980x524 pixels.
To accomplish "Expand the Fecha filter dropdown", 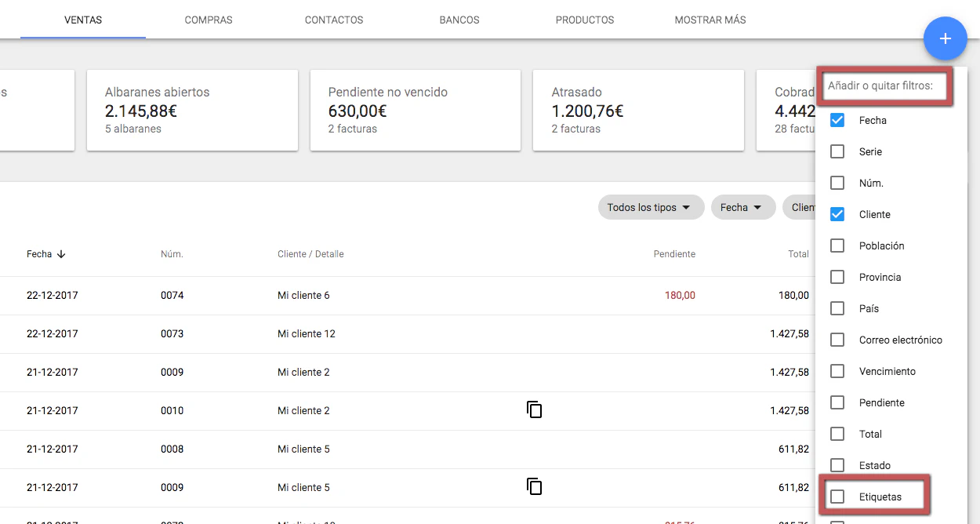I will (x=742, y=207).
